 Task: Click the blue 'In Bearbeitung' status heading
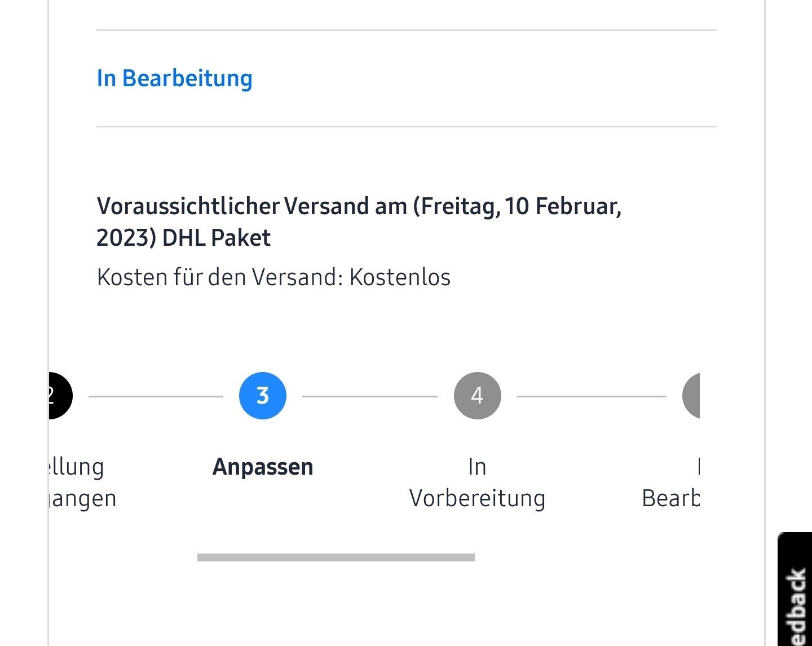pyautogui.click(x=175, y=78)
